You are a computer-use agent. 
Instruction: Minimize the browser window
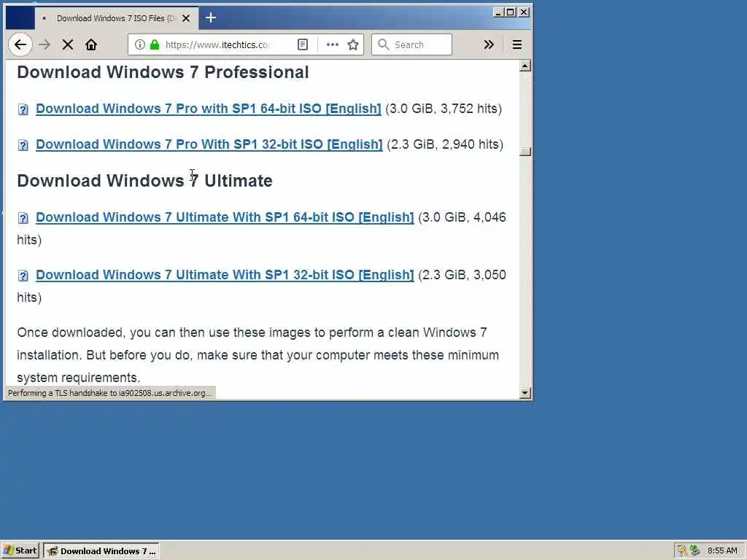498,12
